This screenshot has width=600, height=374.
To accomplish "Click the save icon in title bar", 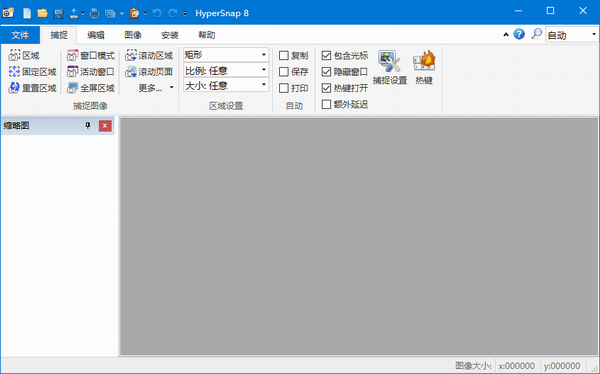I will pos(59,13).
